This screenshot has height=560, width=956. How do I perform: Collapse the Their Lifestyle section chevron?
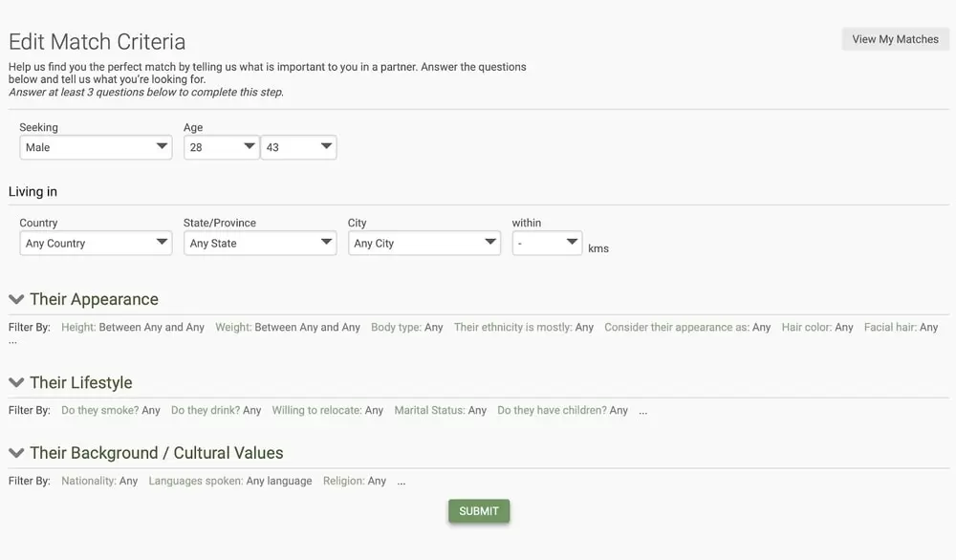pos(16,382)
